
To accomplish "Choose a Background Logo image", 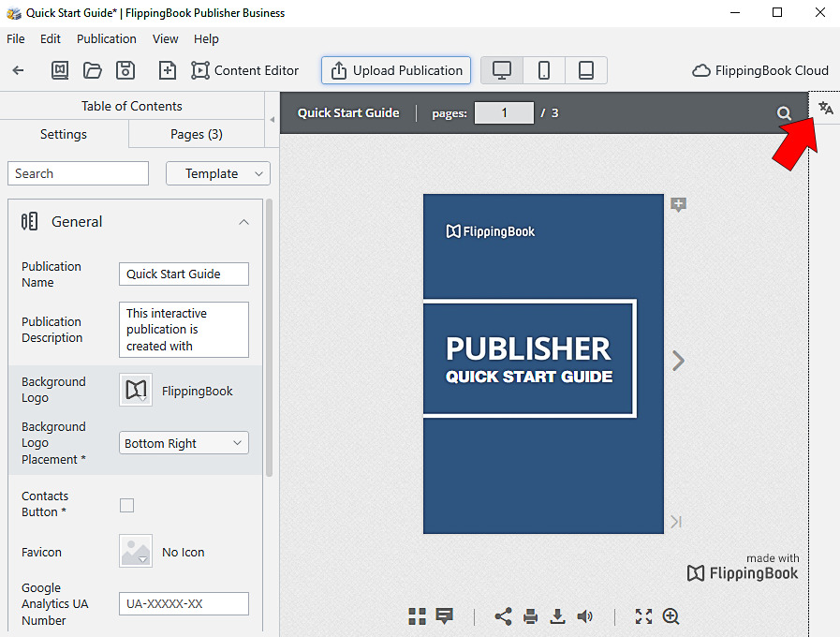I will [x=136, y=390].
